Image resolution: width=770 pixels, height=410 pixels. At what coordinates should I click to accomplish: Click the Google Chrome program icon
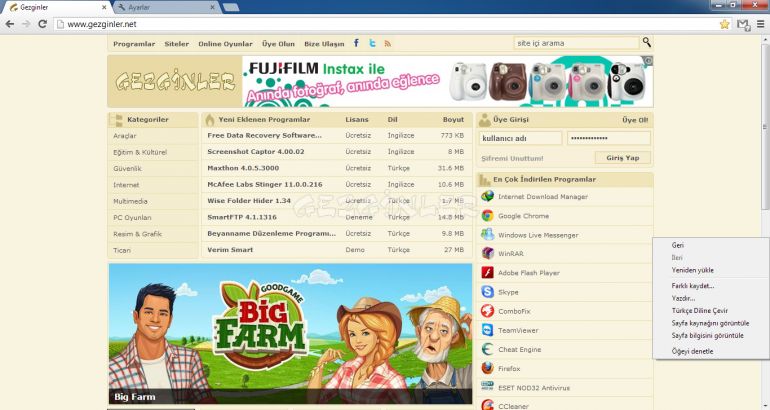(487, 216)
